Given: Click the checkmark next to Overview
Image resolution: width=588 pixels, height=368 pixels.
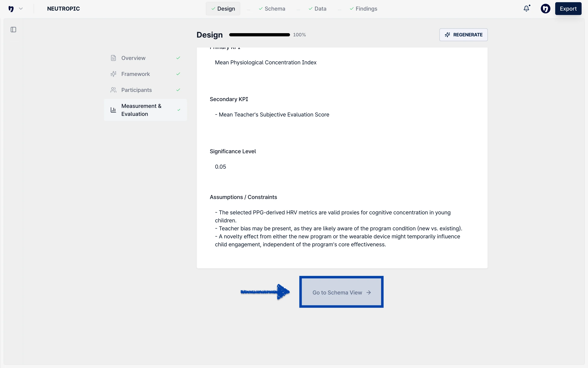Looking at the screenshot, I should point(178,58).
